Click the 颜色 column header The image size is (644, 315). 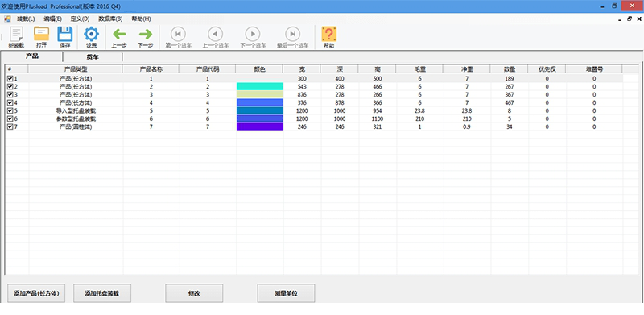259,69
